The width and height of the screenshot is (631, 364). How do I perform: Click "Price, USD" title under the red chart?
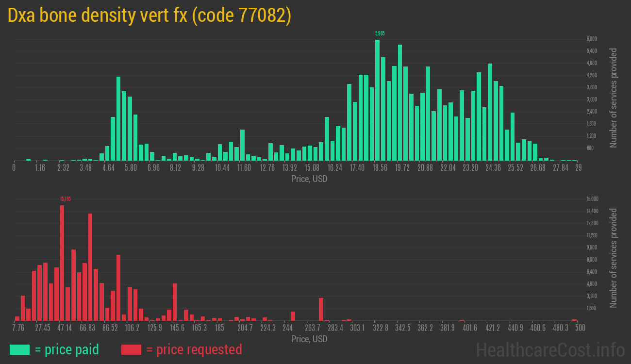309,339
